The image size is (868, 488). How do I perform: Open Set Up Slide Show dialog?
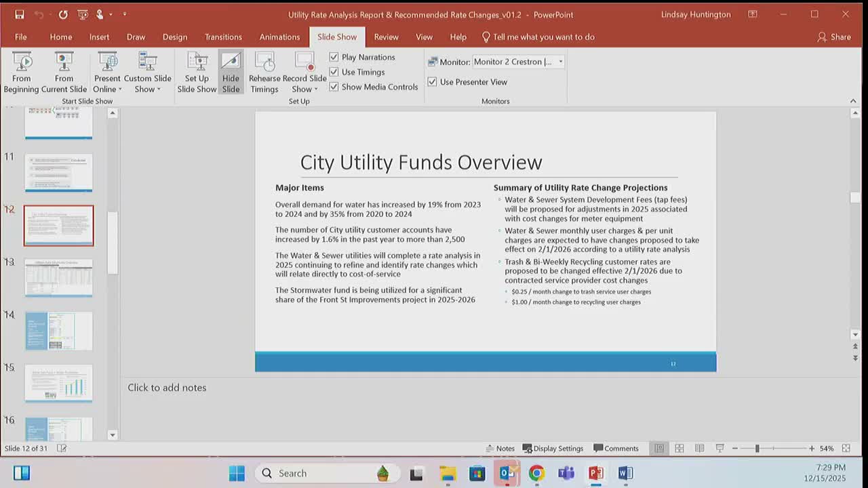click(197, 72)
